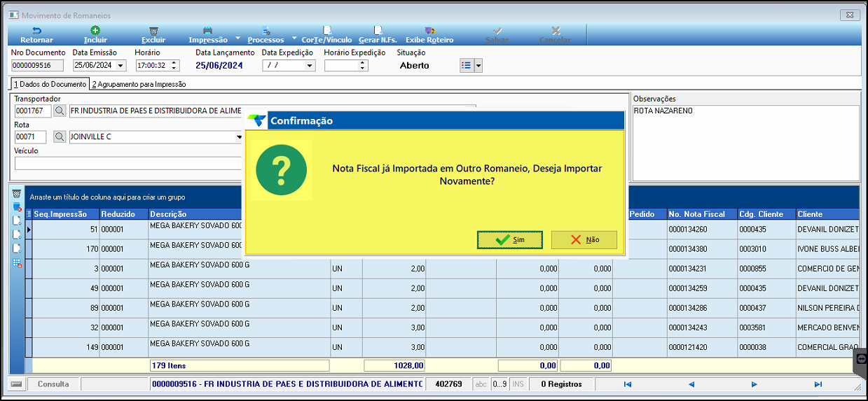Sort by Cdg. Cliente column header
This screenshot has height=401, width=868.
pos(765,214)
